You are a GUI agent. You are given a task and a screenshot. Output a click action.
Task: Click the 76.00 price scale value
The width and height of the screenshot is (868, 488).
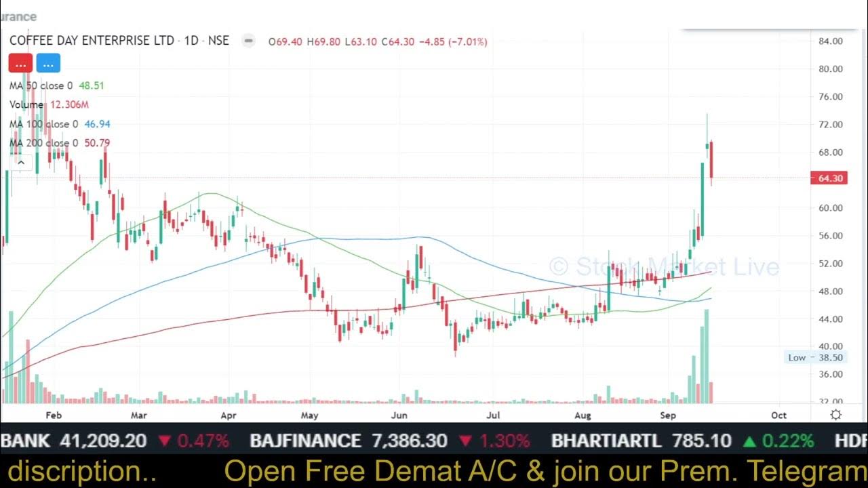point(831,97)
